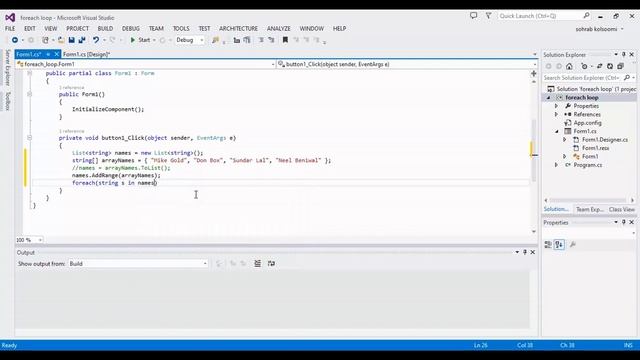Open the DEBUG menu
640x360 pixels.
pyautogui.click(x=131, y=29)
